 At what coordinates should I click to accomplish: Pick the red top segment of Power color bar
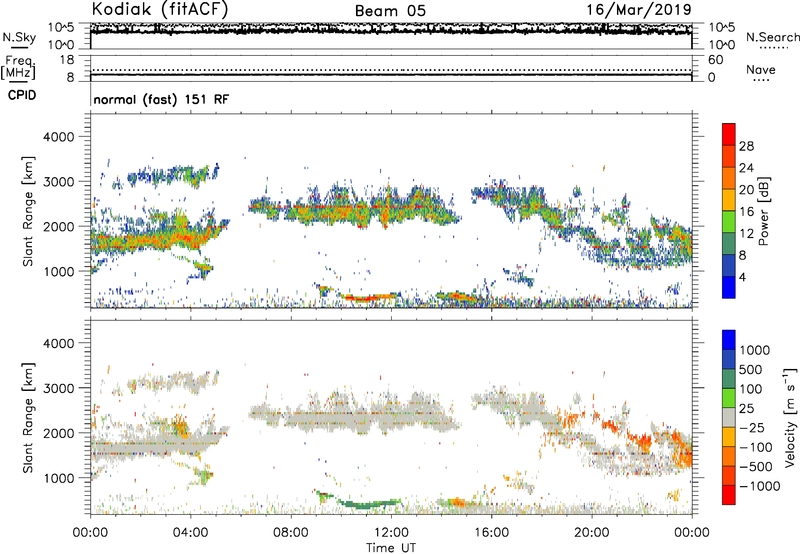click(729, 134)
